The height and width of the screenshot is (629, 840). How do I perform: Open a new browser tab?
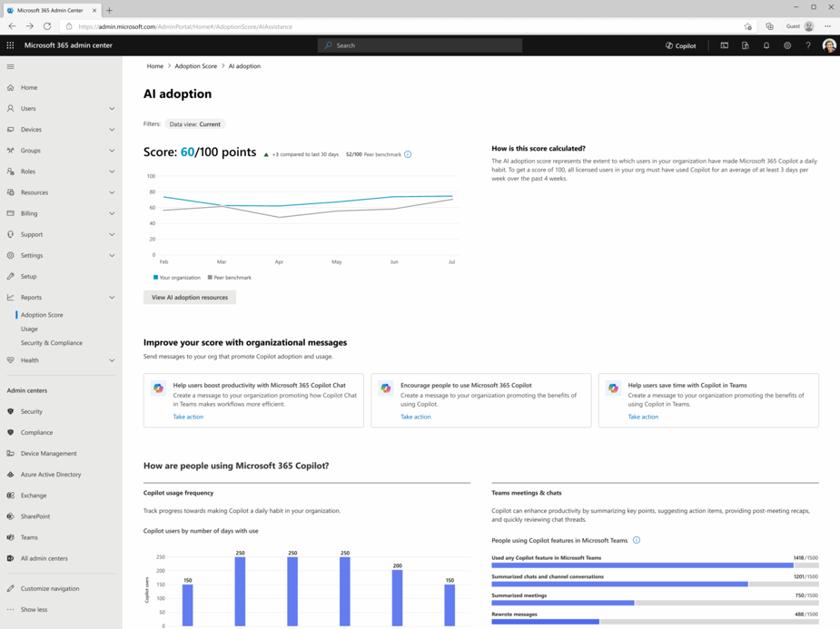point(109,10)
